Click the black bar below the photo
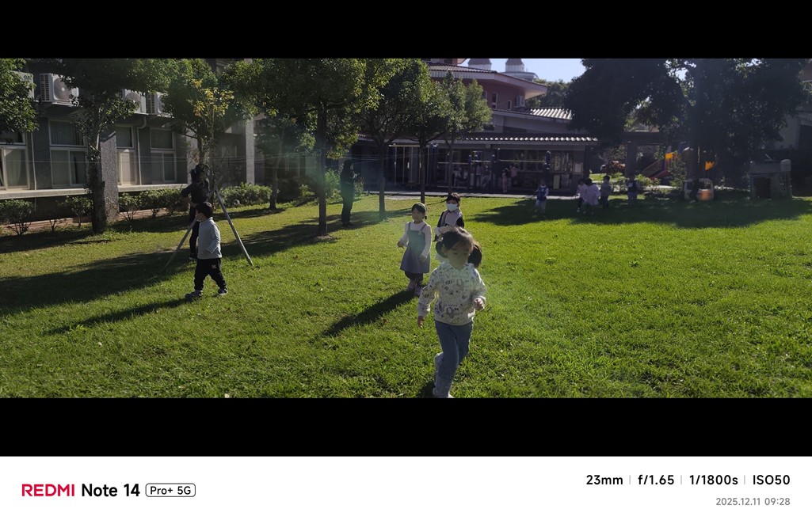812x524 pixels. 406,427
